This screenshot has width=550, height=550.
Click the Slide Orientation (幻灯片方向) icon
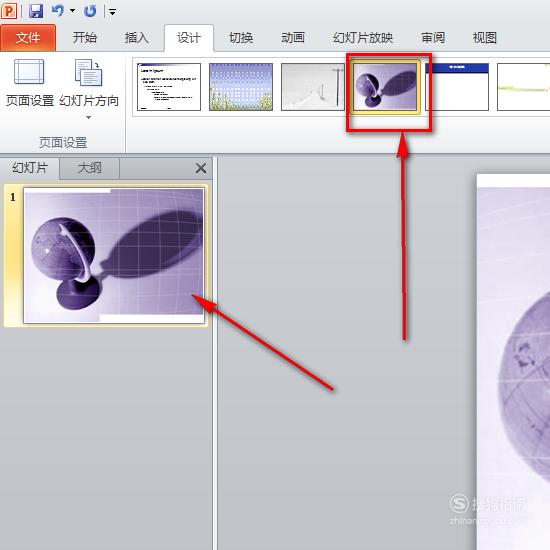click(x=88, y=73)
